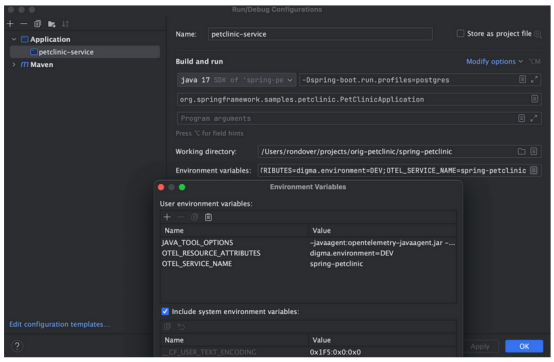Open the Modify options menu
This screenshot has width=554, height=362.
[x=494, y=61]
